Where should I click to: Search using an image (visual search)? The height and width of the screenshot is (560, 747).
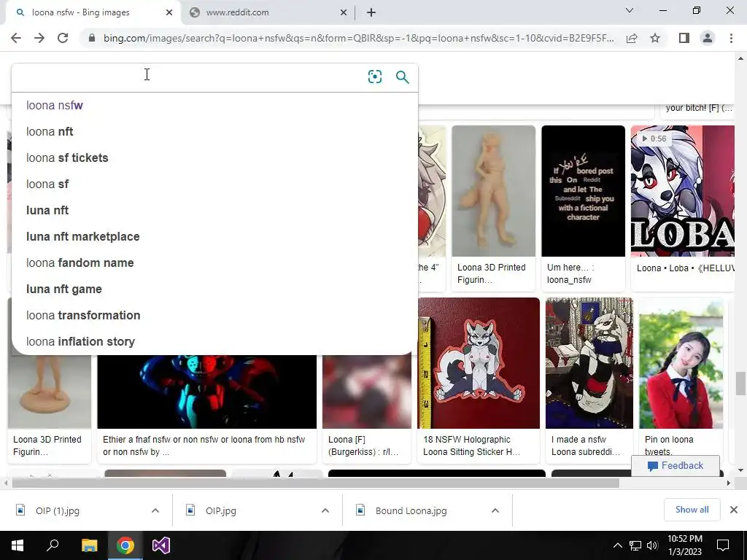pos(375,77)
